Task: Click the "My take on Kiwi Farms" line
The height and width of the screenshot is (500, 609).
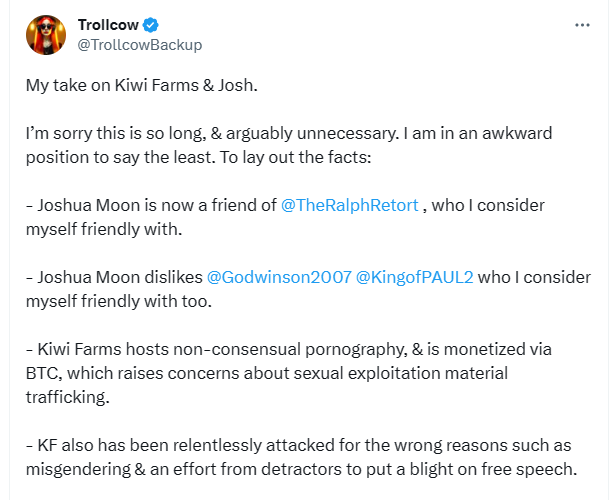Action: tap(141, 85)
